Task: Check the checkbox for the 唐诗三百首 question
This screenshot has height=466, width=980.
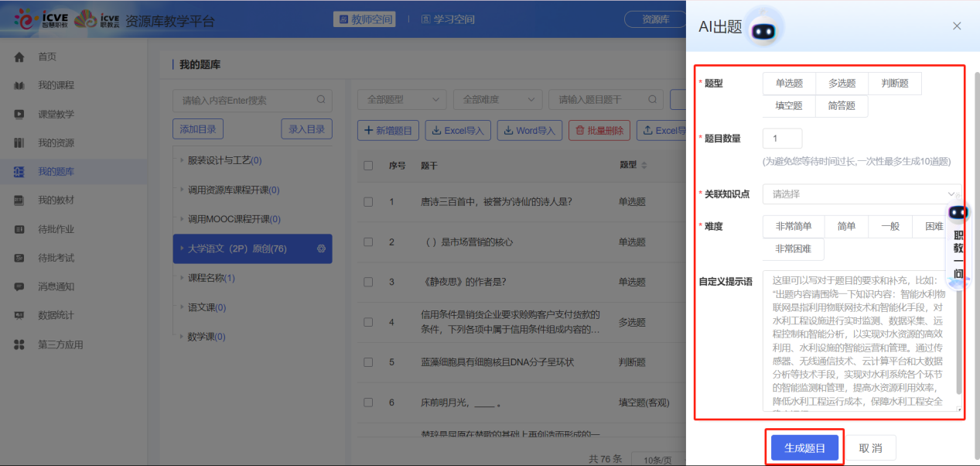Action: click(368, 201)
